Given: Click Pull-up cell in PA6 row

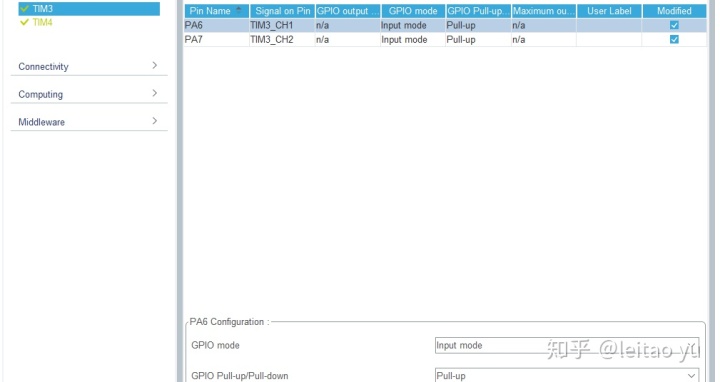Looking at the screenshot, I should (x=478, y=25).
